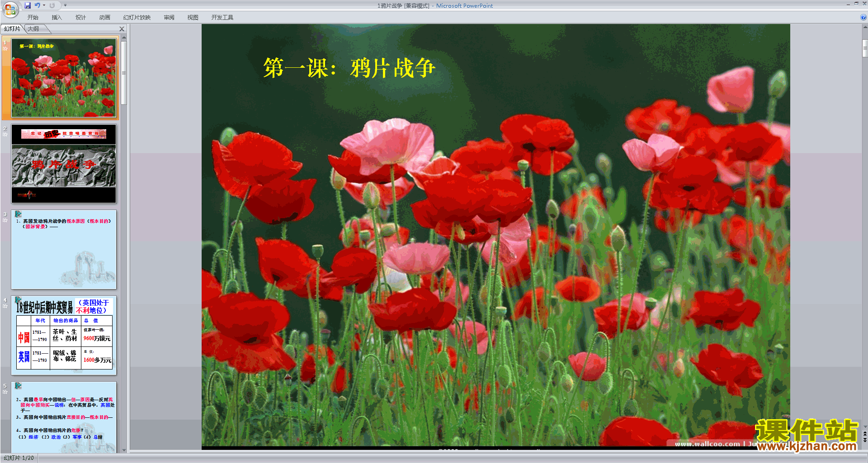Open the 动画 ribbon tab
Image resolution: width=868 pixels, height=463 pixels.
(105, 18)
